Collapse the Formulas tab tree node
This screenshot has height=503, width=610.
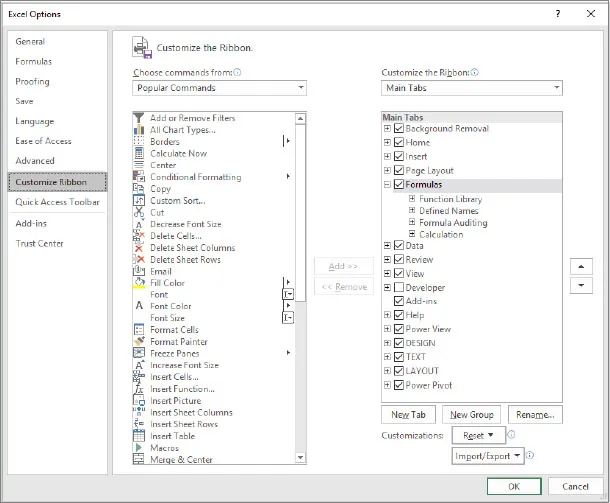click(x=387, y=185)
